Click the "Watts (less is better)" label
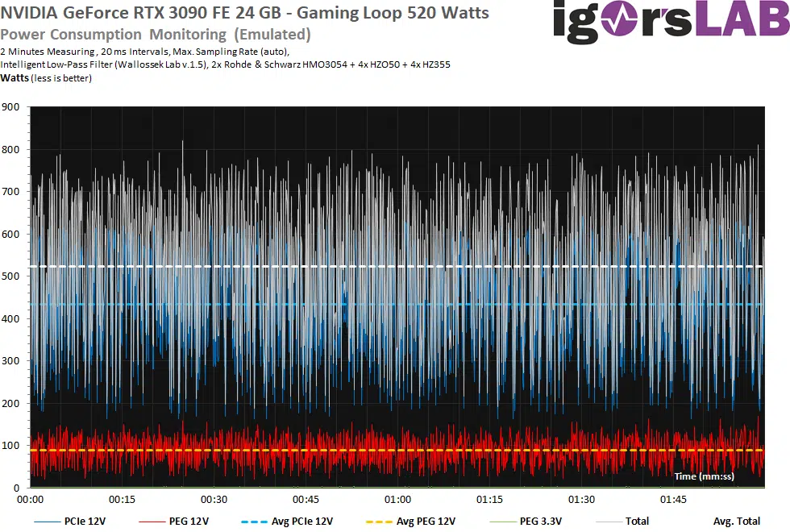 point(46,78)
